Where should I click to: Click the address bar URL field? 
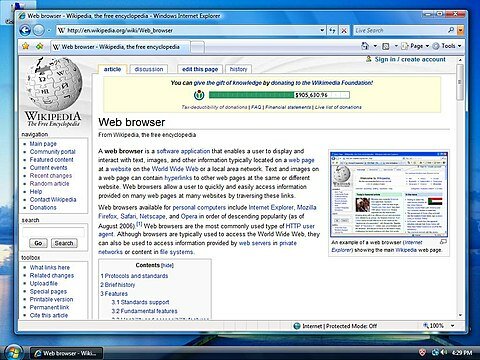[x=188, y=30]
